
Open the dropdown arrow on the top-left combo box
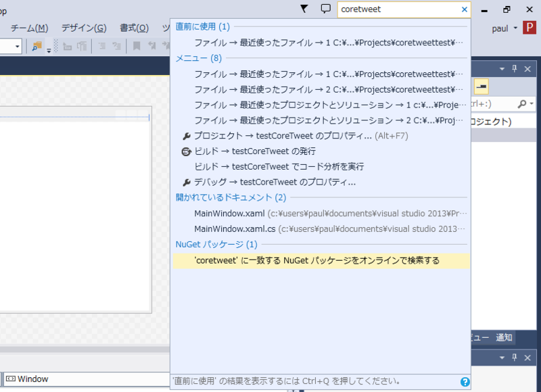tap(18, 45)
